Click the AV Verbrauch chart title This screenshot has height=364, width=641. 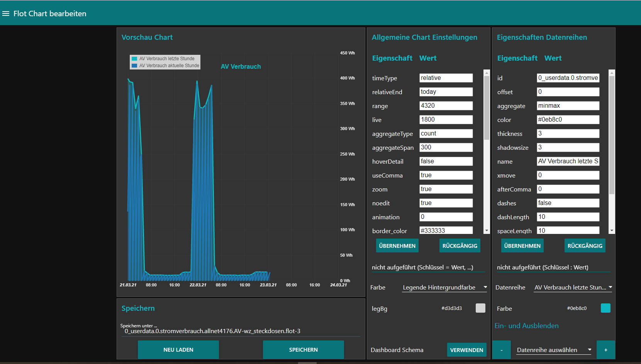(241, 66)
